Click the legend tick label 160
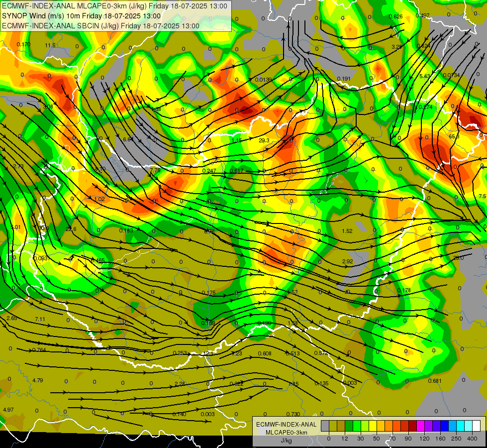Viewport: 487px width, 448px height. click(440, 439)
